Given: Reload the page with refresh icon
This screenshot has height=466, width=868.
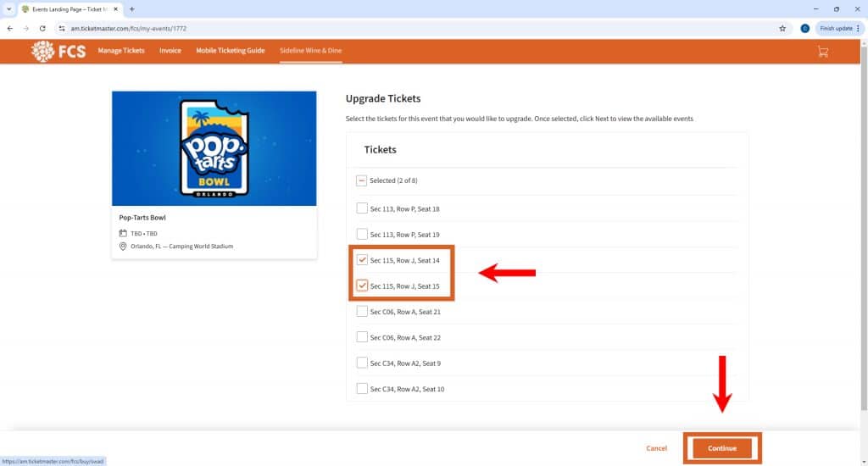Looking at the screenshot, I should 42,28.
